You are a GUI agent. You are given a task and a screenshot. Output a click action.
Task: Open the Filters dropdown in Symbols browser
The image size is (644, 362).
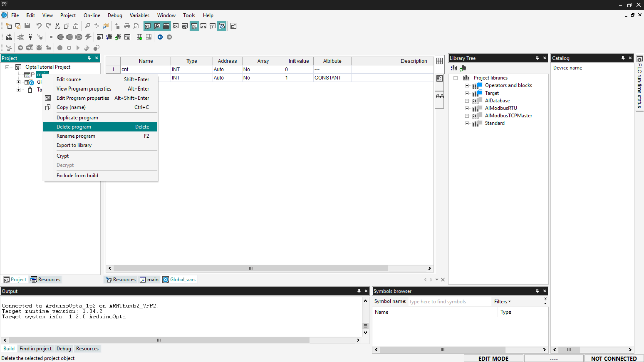point(502,302)
